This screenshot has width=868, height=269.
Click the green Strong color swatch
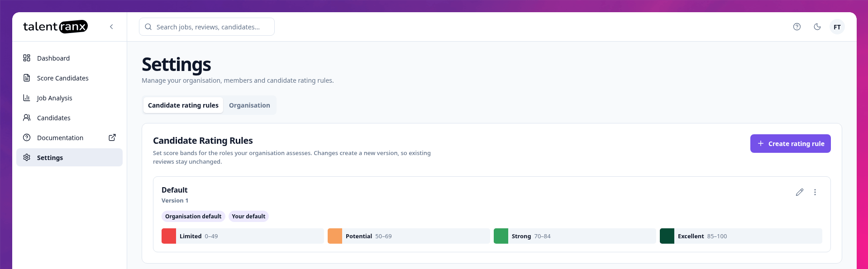point(501,236)
